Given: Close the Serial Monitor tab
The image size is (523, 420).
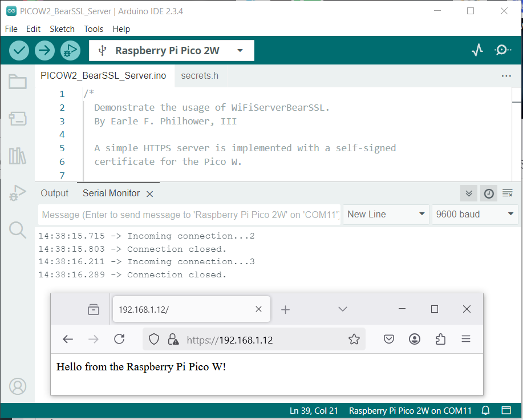Looking at the screenshot, I should (150, 194).
